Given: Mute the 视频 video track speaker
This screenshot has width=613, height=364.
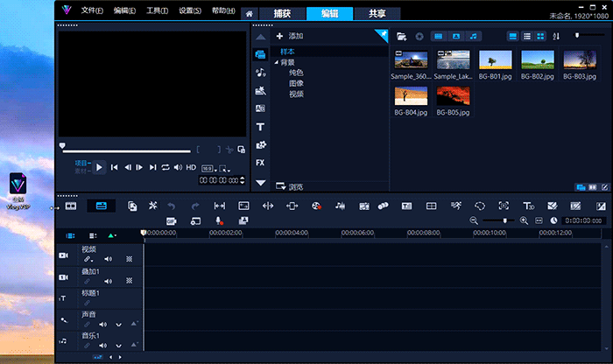Looking at the screenshot, I should 109,259.
